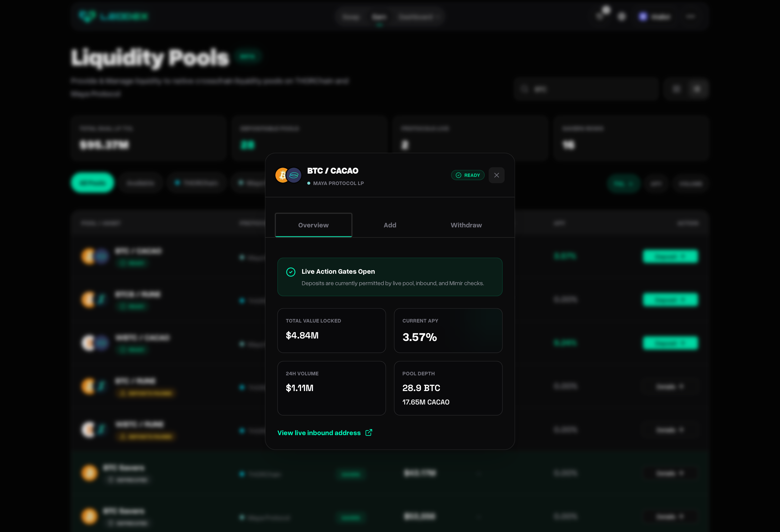780x532 pixels.
Task: Click the checkmark icon in Live Action Gates banner
Action: 291,272
